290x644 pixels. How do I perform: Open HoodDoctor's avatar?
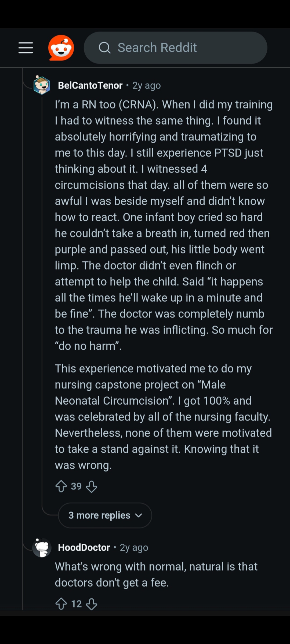click(42, 547)
